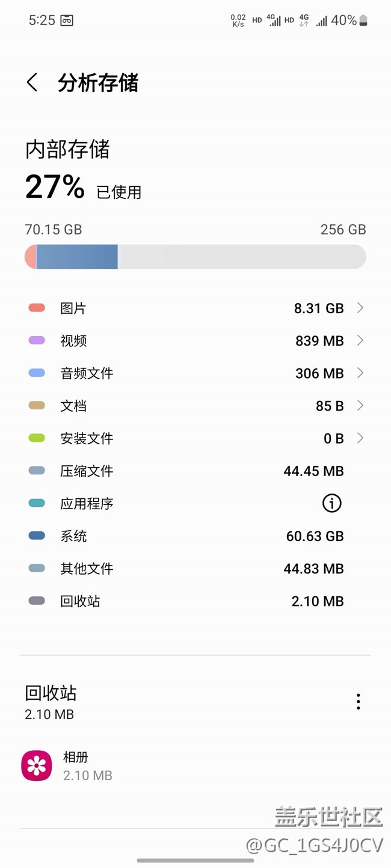This screenshot has width=391, height=868.
Task: Open the 安装文件 row chevron
Action: (360, 438)
